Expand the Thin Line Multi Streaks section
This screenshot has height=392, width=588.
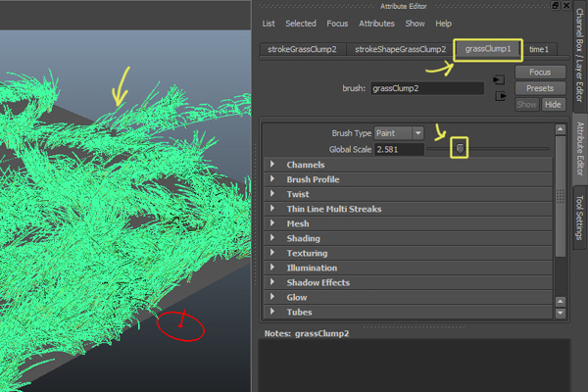click(408, 209)
